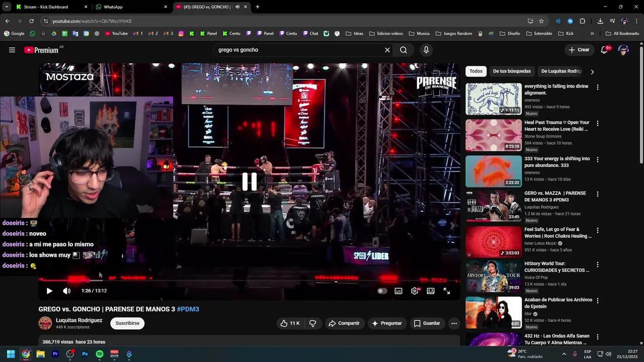Image resolution: width=644 pixels, height=362 pixels.
Task: Open the YouTube bookmark shortcut
Action: pyautogui.click(x=116, y=34)
